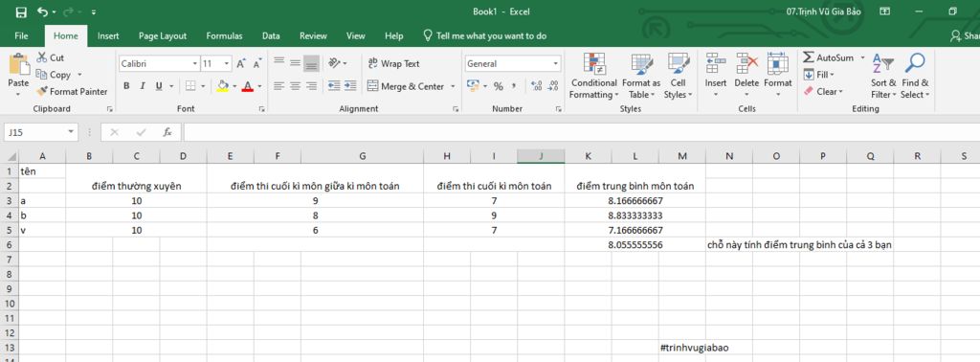The height and width of the screenshot is (362, 980).
Task: Click Increase Indent icon
Action: [350, 85]
